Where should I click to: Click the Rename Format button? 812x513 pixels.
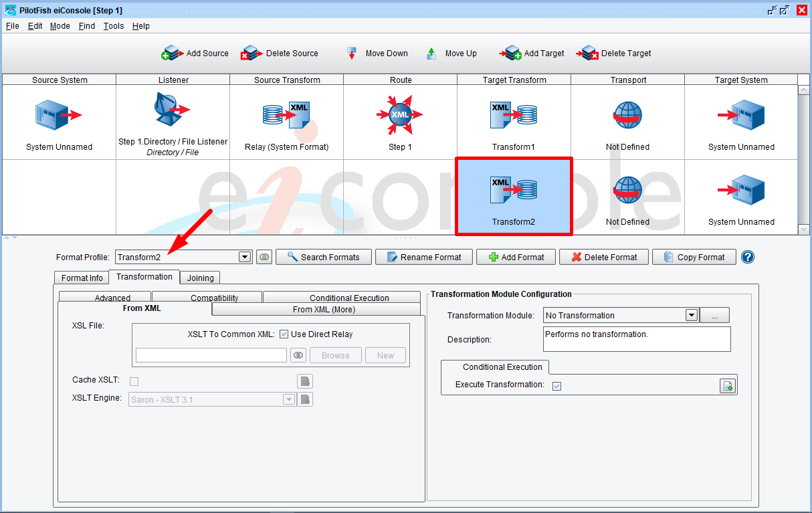point(423,257)
